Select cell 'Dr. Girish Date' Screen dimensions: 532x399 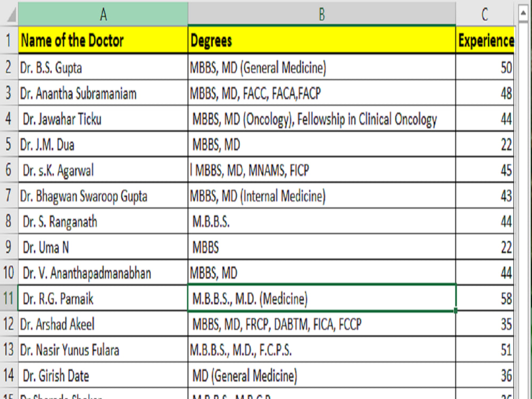(x=103, y=375)
